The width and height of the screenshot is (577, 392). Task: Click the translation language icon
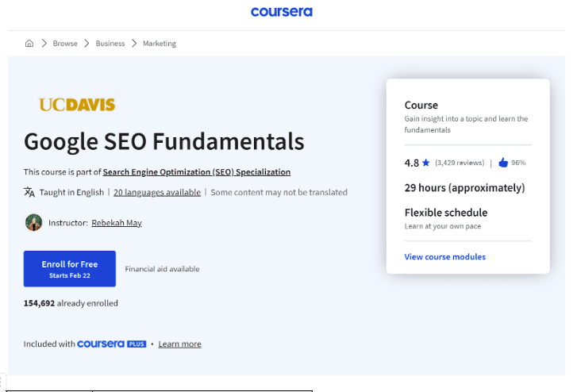click(x=29, y=192)
